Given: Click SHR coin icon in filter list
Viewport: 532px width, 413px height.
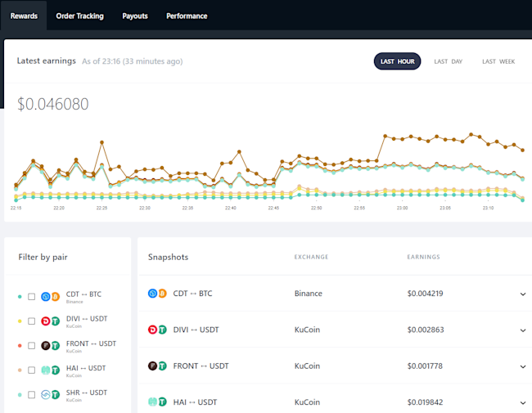Looking at the screenshot, I should coord(46,395).
